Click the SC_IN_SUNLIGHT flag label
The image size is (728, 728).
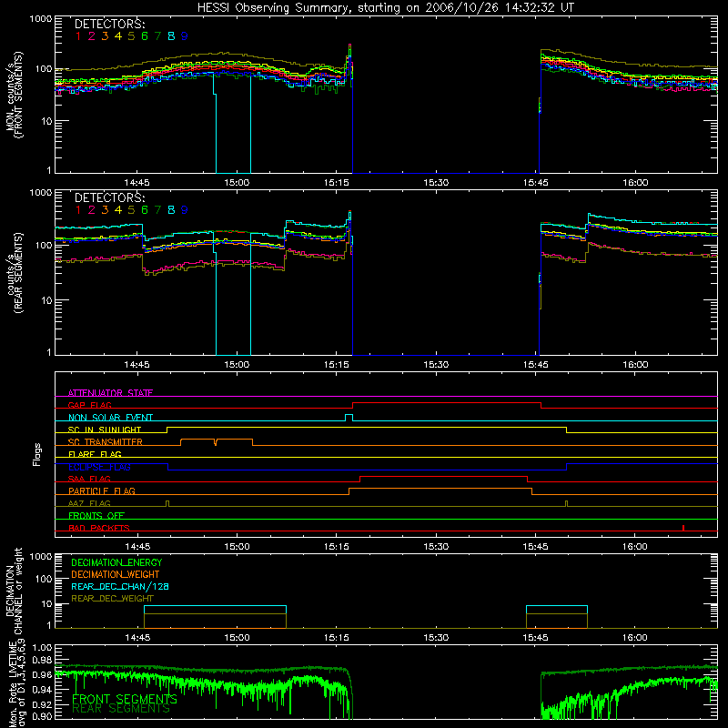click(x=105, y=430)
